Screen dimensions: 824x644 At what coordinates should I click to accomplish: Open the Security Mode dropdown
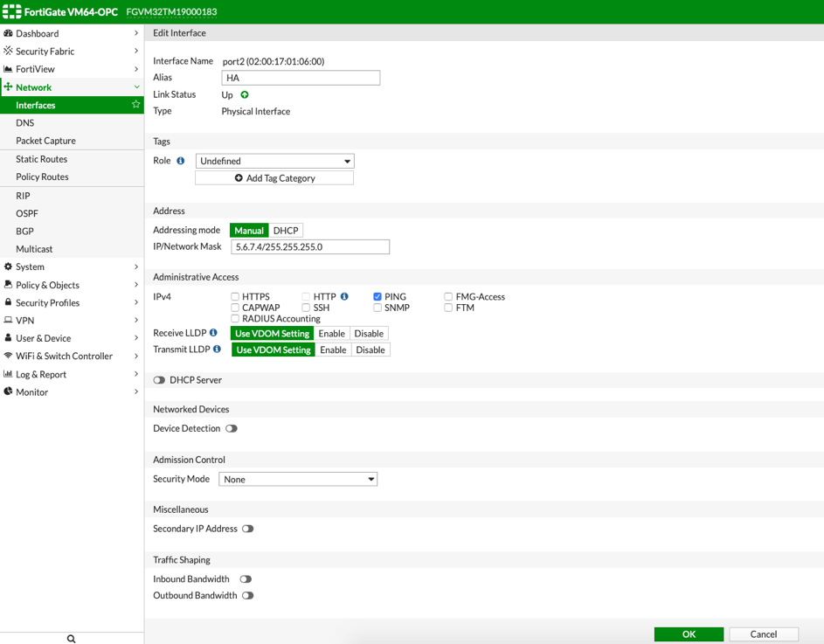click(x=298, y=479)
